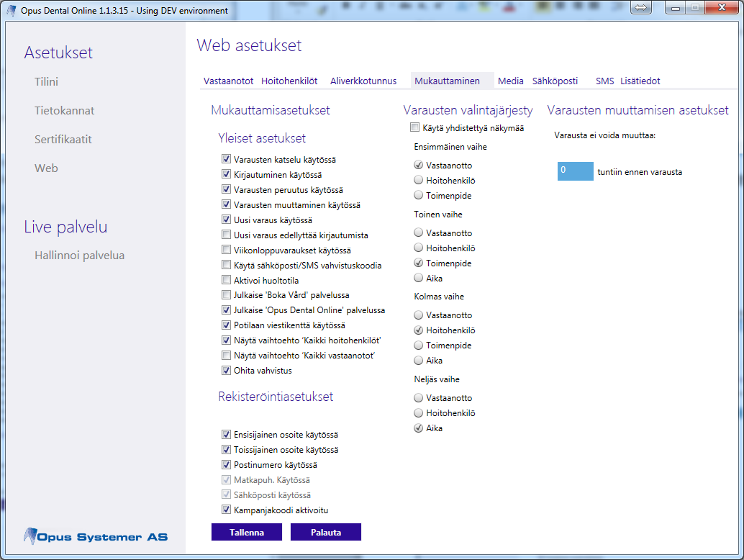Select Web in the Asetukset sidebar
This screenshot has width=744, height=560.
(47, 168)
